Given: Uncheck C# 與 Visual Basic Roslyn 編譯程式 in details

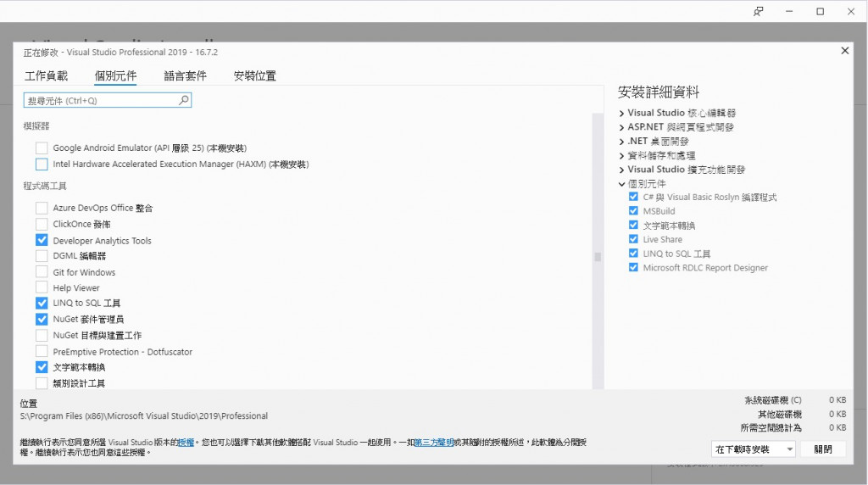Looking at the screenshot, I should (x=633, y=197).
